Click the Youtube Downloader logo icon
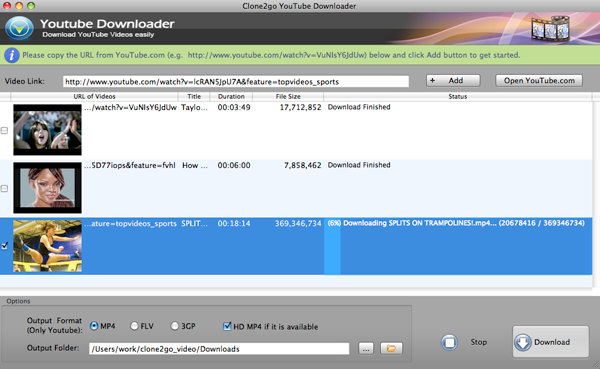This screenshot has height=369, width=600. pos(19,28)
